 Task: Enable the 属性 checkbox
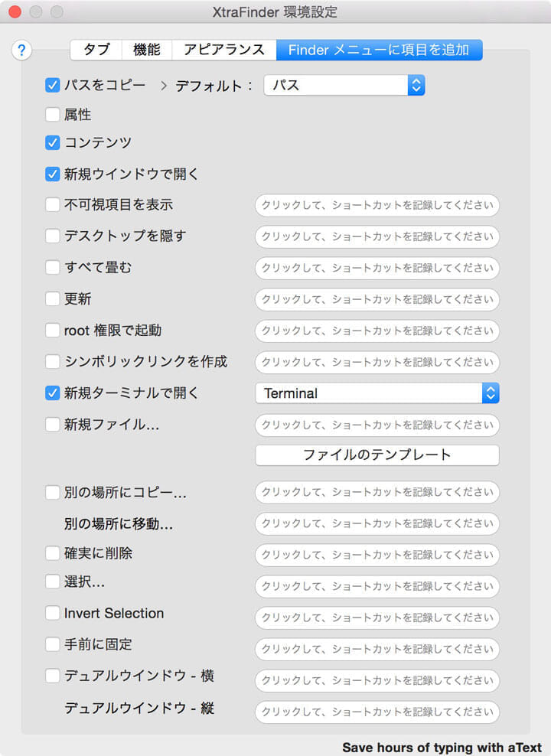click(52, 115)
